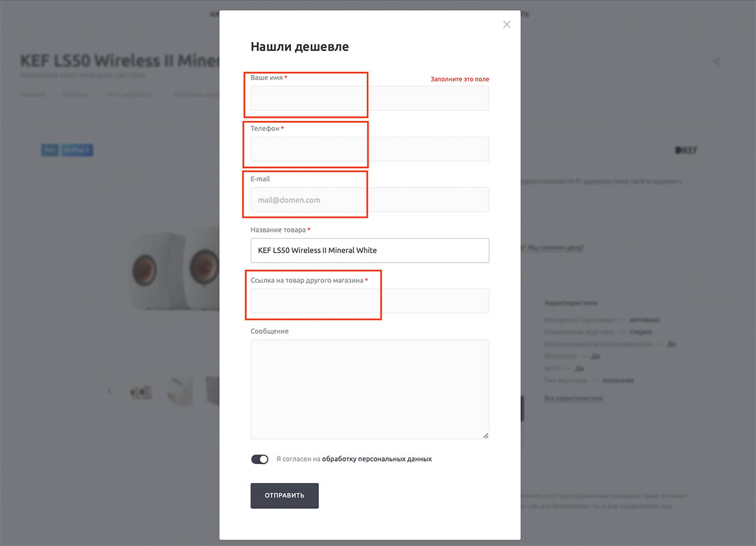756x546 pixels.
Task: Open the "обработку персональных данных" link
Action: [x=377, y=459]
